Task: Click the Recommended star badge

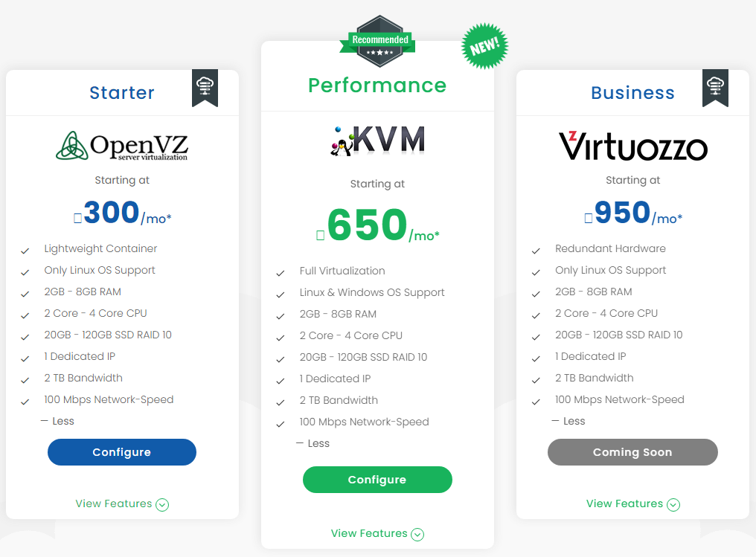Action: tap(380, 42)
